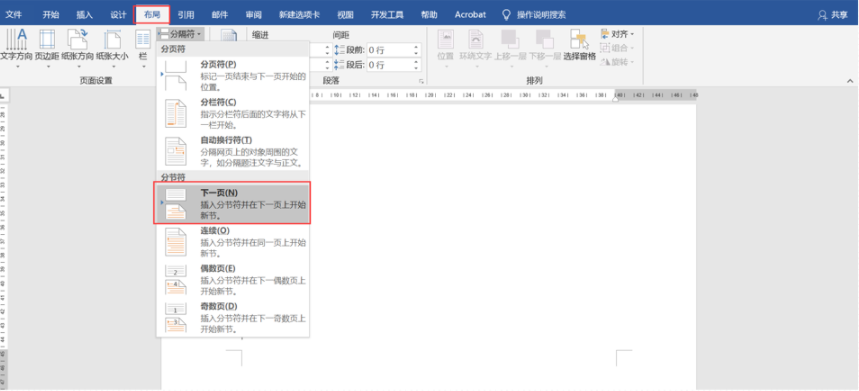
Task: Click the even page icon beside 偶数页(E)
Action: [176, 280]
